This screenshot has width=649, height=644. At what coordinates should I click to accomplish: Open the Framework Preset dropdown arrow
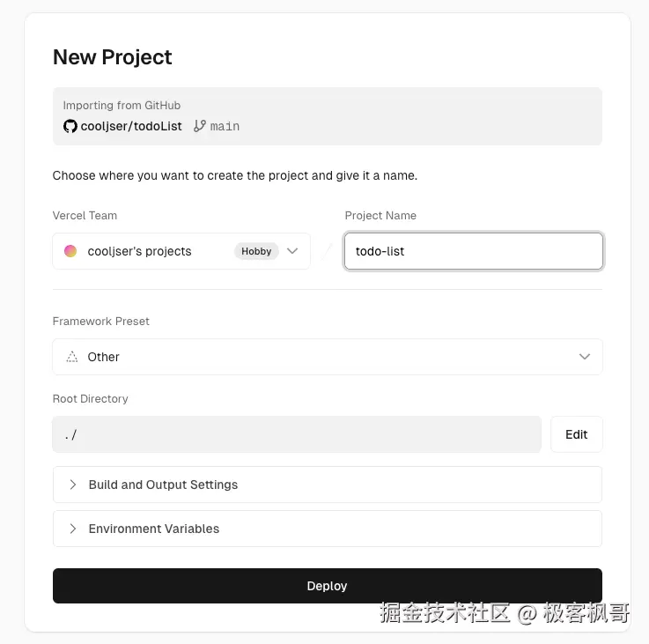[x=585, y=357]
